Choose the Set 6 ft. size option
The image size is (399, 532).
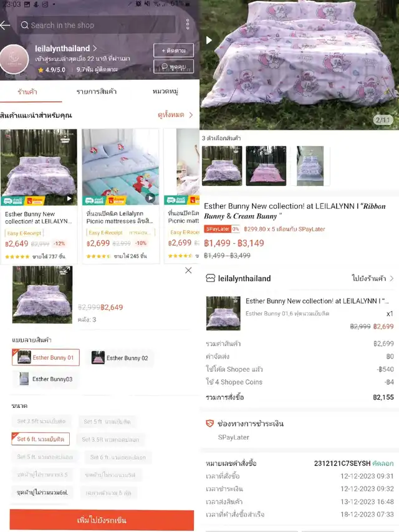(41, 439)
